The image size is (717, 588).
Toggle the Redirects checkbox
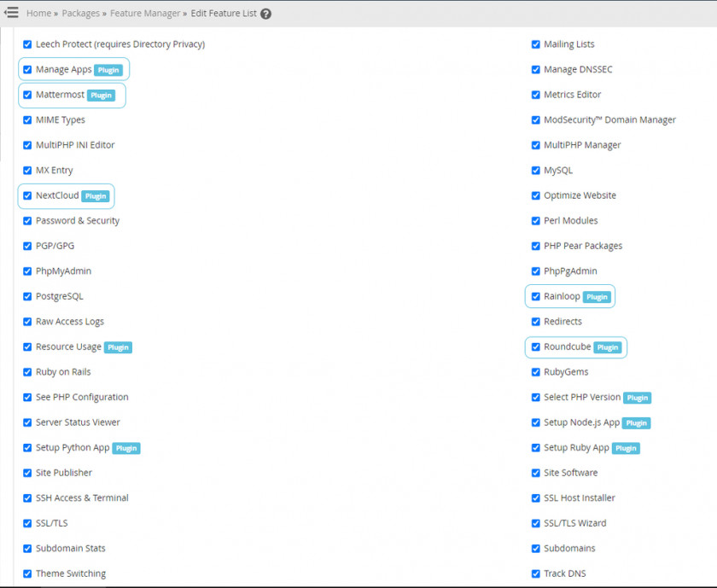click(x=536, y=322)
